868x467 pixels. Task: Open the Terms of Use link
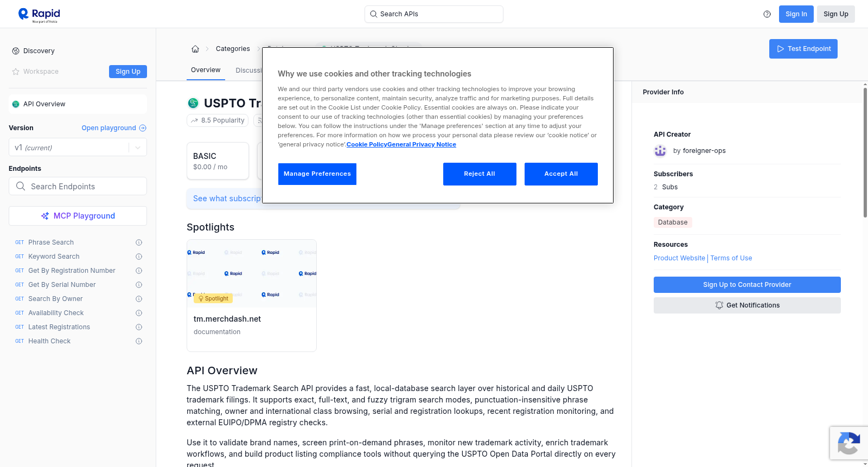tap(731, 258)
